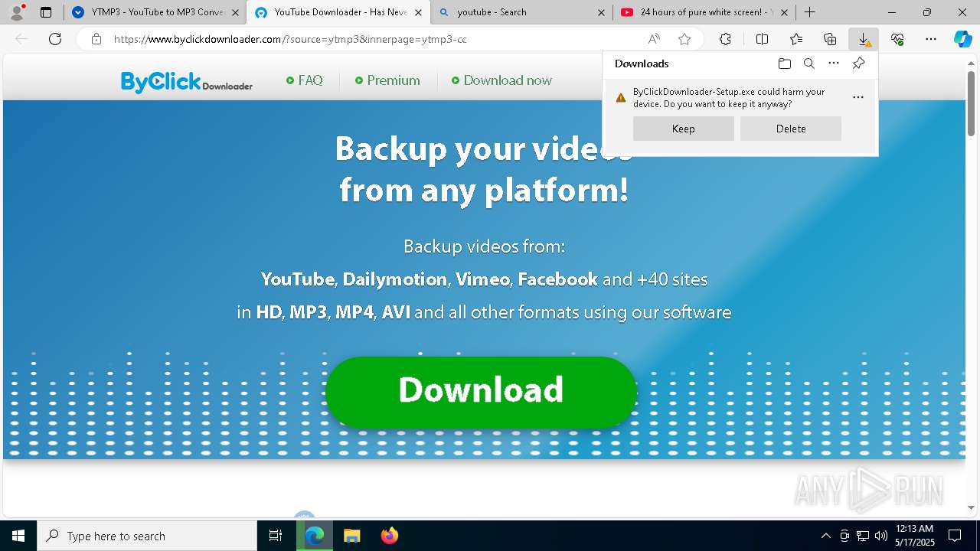
Task: Open more actions for ByClickDownloader-Setup.exe
Action: (858, 97)
